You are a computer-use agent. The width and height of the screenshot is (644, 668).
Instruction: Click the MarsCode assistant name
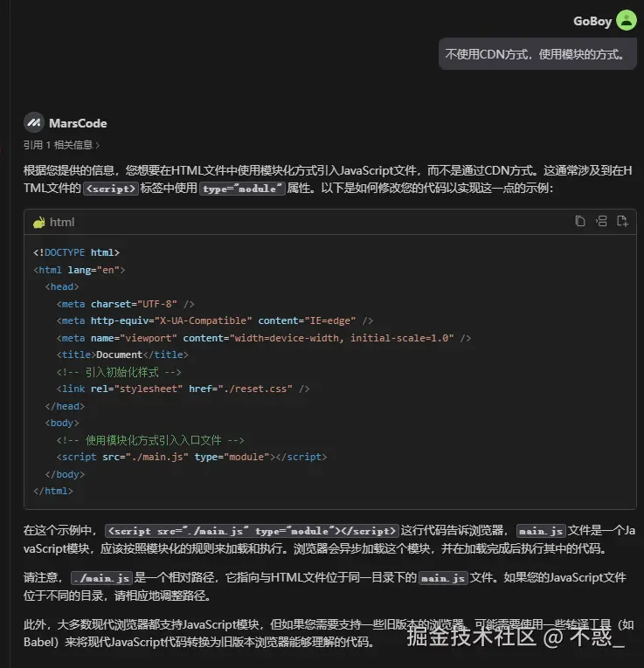click(x=78, y=123)
